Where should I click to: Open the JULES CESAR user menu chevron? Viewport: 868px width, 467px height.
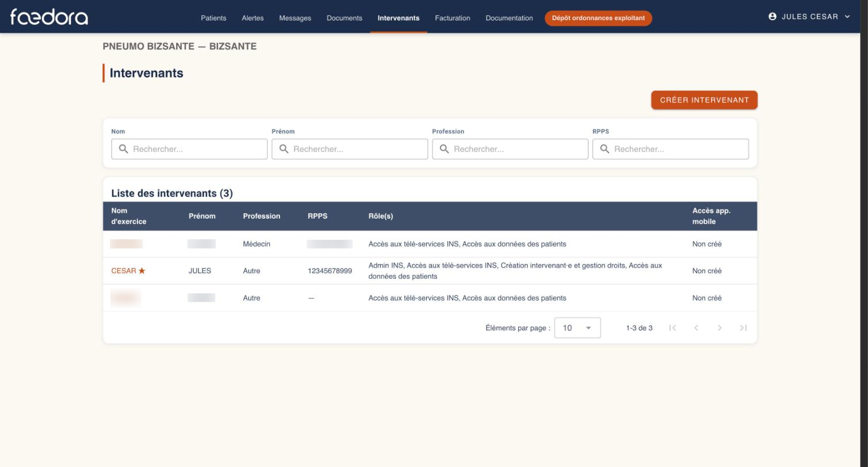pyautogui.click(x=847, y=17)
